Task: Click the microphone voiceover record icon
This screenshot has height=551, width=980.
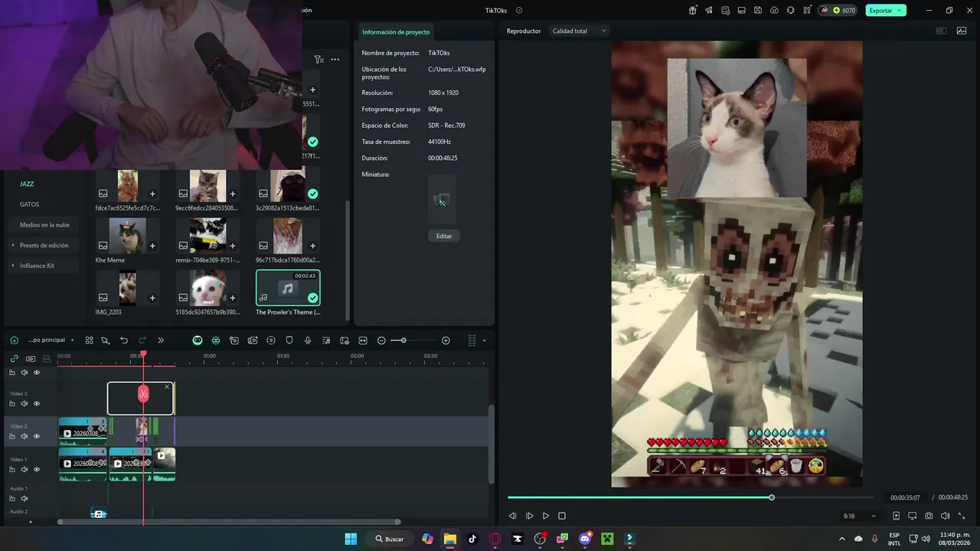Action: 308,340
